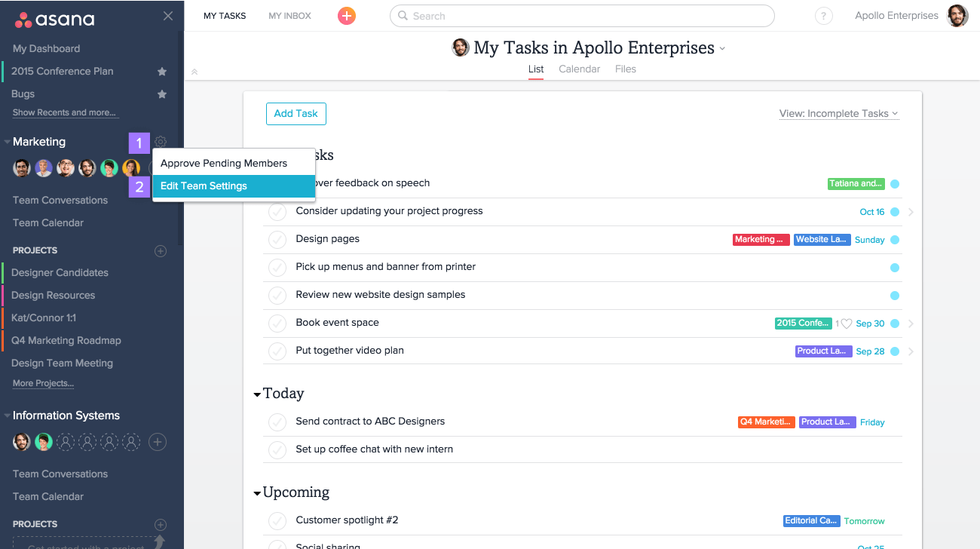This screenshot has height=549, width=980.
Task: Click the avatar beside My Tasks title
Action: pyautogui.click(x=460, y=48)
